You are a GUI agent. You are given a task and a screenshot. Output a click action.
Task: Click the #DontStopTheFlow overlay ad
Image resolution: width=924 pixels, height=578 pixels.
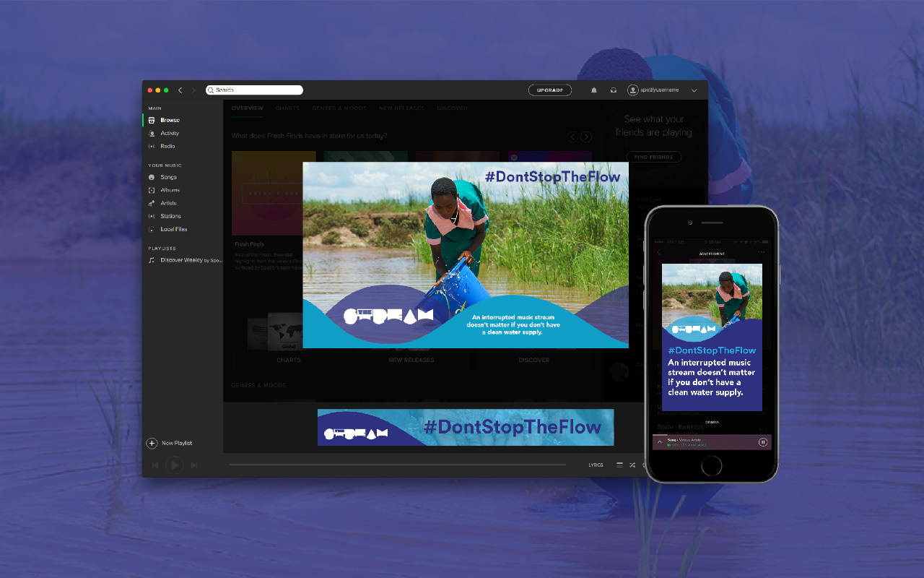click(466, 255)
